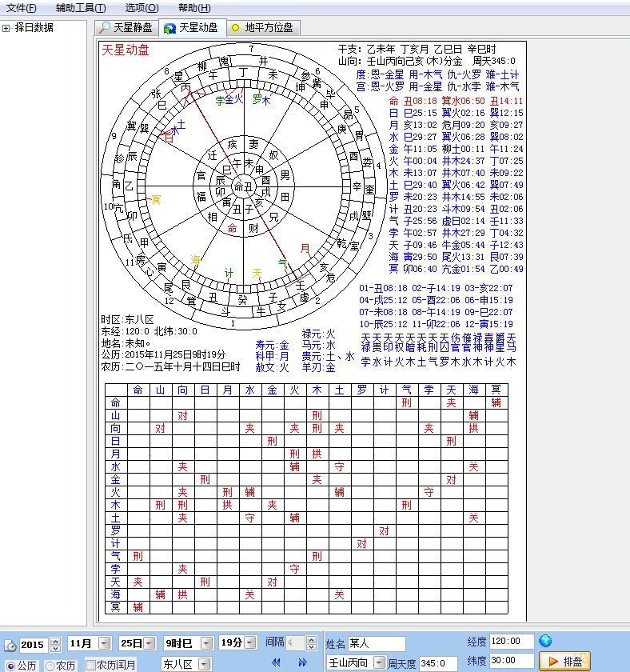
Task: Click the 周天度 field showing 345:0
Action: tap(437, 663)
